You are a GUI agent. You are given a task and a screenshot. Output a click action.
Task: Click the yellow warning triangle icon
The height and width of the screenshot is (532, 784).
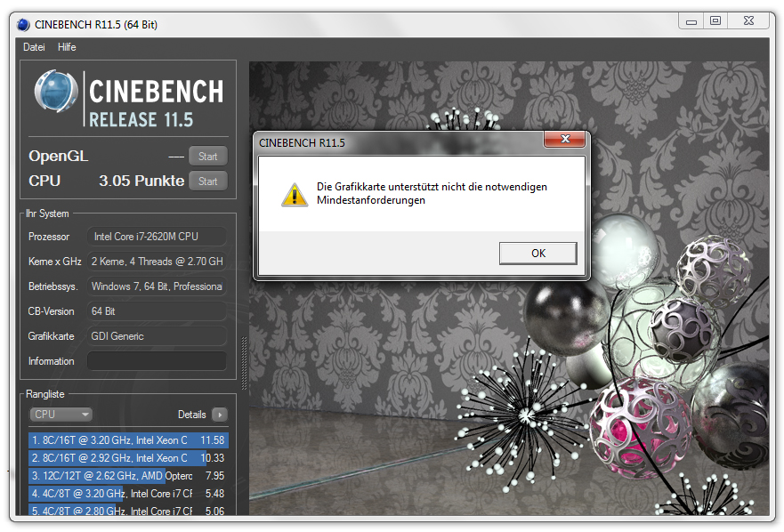pos(295,195)
